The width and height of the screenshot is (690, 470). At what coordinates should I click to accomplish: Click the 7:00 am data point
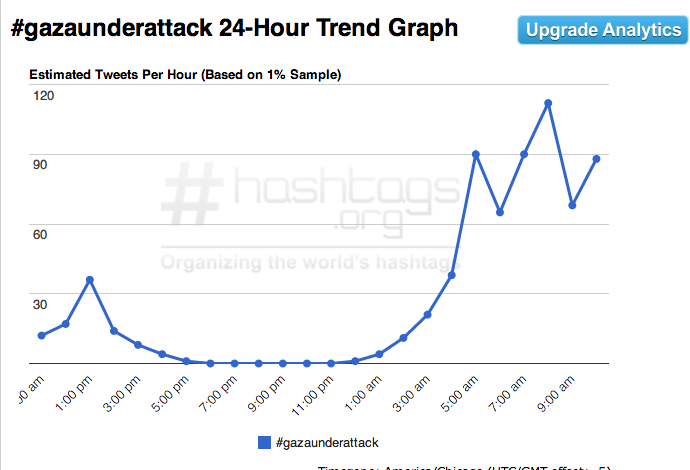[524, 154]
